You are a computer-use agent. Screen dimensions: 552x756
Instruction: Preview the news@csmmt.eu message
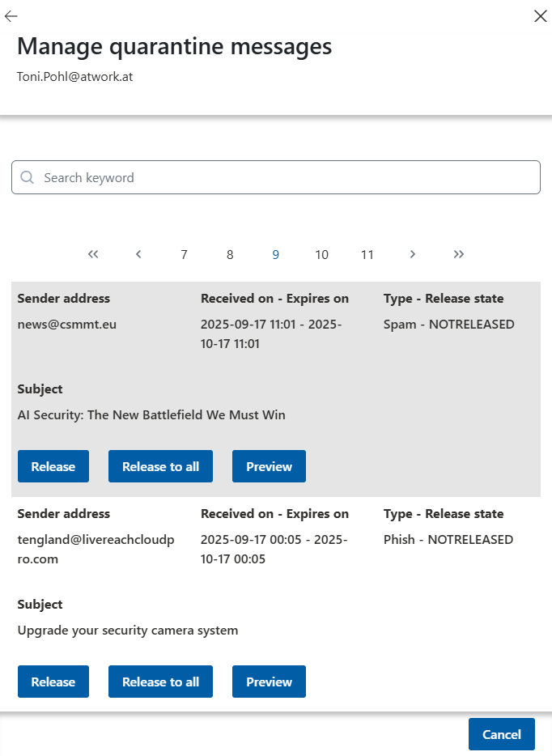(269, 466)
